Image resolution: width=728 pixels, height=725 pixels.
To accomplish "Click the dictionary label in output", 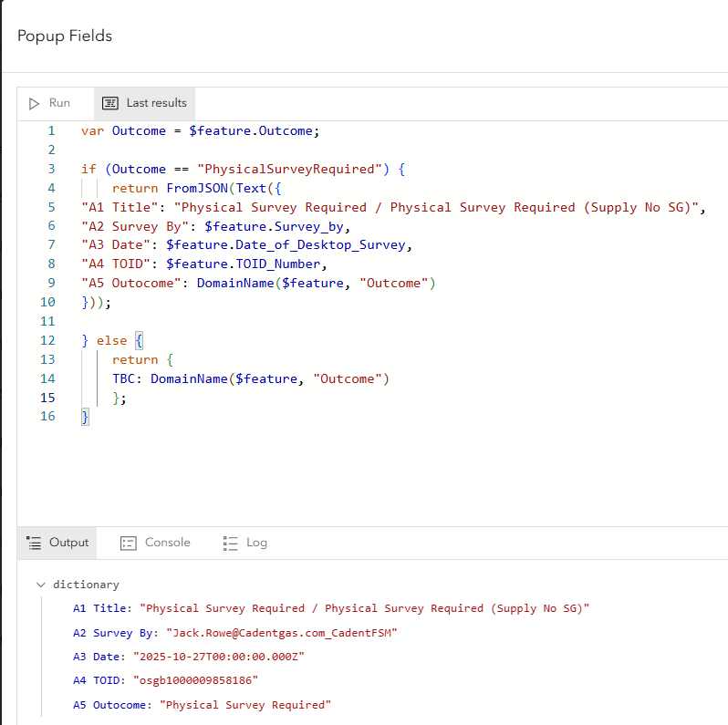I will 86,585.
